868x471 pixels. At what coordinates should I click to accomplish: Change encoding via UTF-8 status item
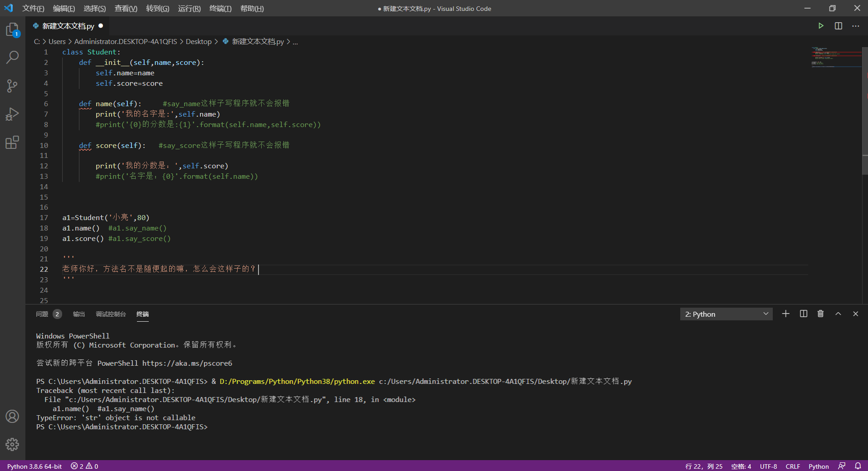coord(768,466)
